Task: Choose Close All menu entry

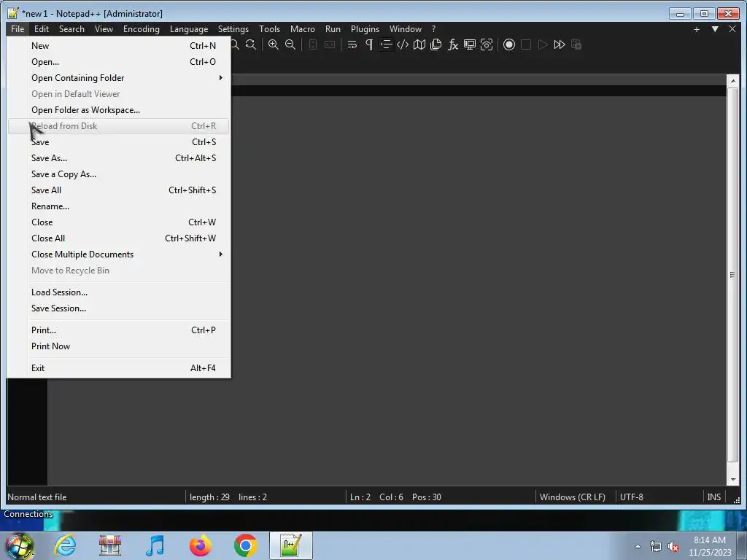Action: coord(119,238)
